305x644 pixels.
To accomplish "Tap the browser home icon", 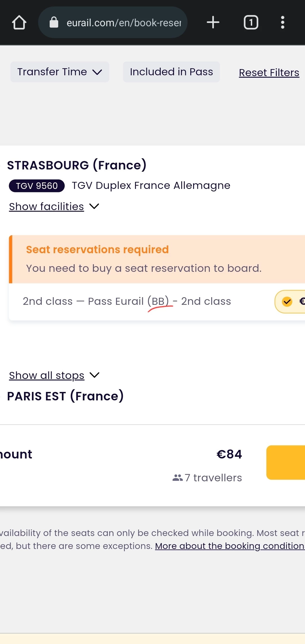I will (x=19, y=23).
